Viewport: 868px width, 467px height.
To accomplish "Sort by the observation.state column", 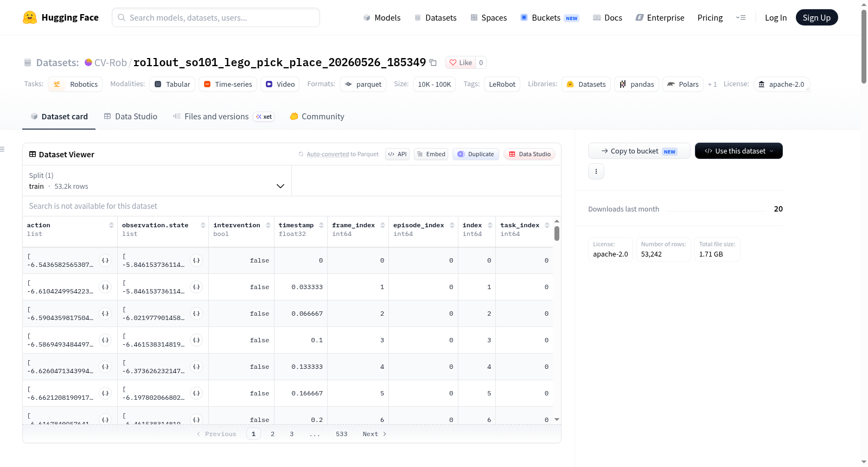I will point(203,225).
